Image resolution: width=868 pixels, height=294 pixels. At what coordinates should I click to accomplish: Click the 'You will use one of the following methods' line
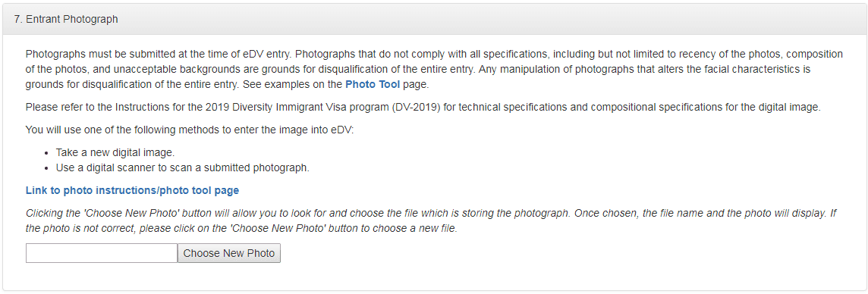tap(195, 130)
